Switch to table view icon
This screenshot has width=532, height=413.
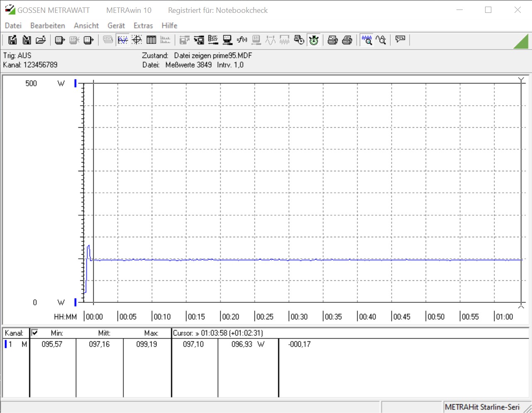151,40
